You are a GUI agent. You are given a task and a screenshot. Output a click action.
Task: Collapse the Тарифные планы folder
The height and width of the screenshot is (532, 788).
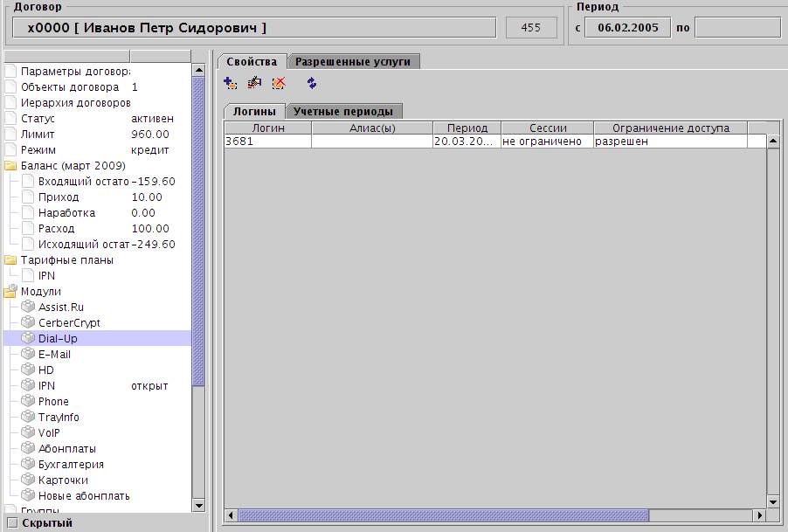point(10,259)
